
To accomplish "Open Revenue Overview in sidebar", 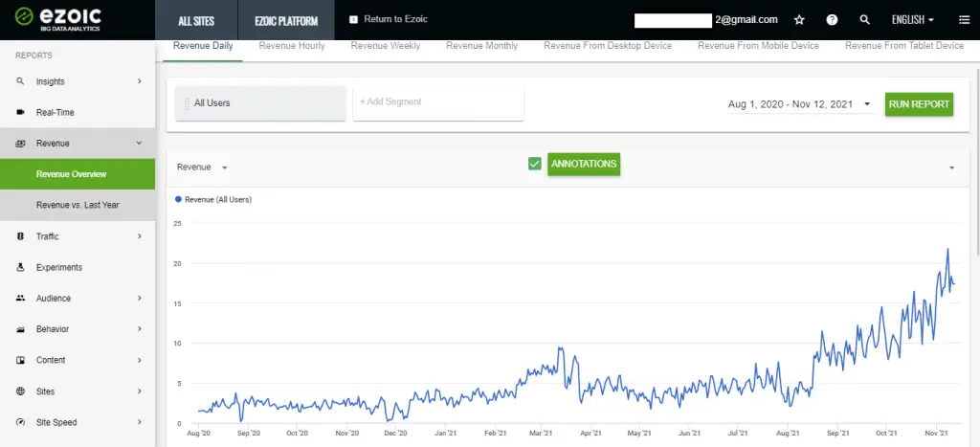I will [78, 174].
